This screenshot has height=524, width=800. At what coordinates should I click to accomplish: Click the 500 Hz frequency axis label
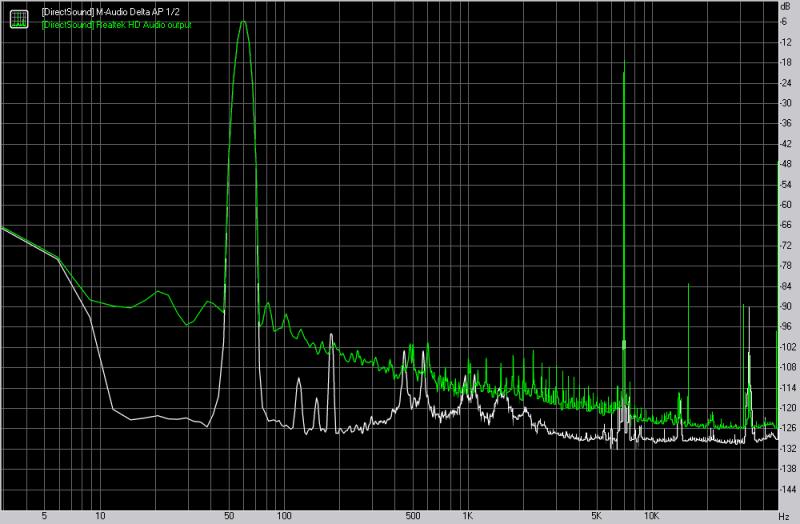pos(412,516)
